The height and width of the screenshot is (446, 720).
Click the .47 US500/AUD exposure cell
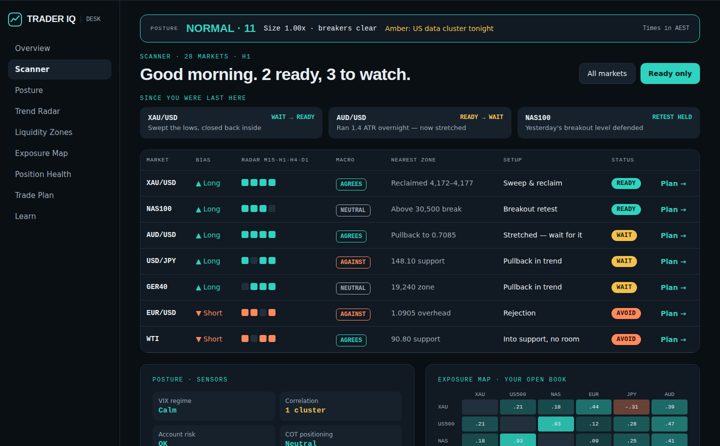[669, 424]
